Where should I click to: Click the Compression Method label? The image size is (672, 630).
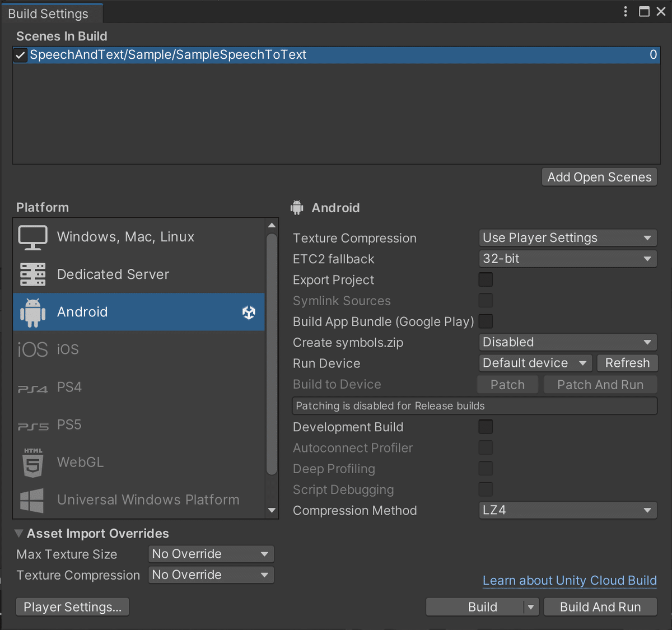[354, 511]
